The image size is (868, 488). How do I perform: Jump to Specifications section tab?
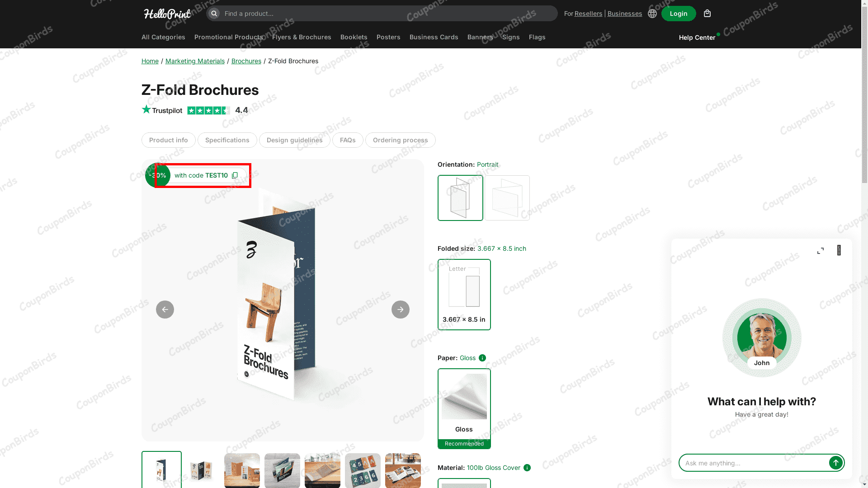pyautogui.click(x=227, y=140)
